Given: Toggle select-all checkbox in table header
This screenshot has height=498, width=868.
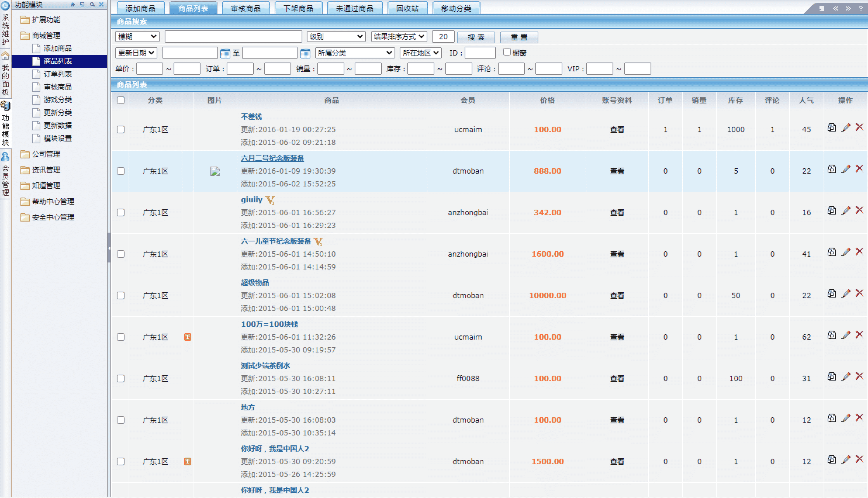Looking at the screenshot, I should (x=121, y=100).
